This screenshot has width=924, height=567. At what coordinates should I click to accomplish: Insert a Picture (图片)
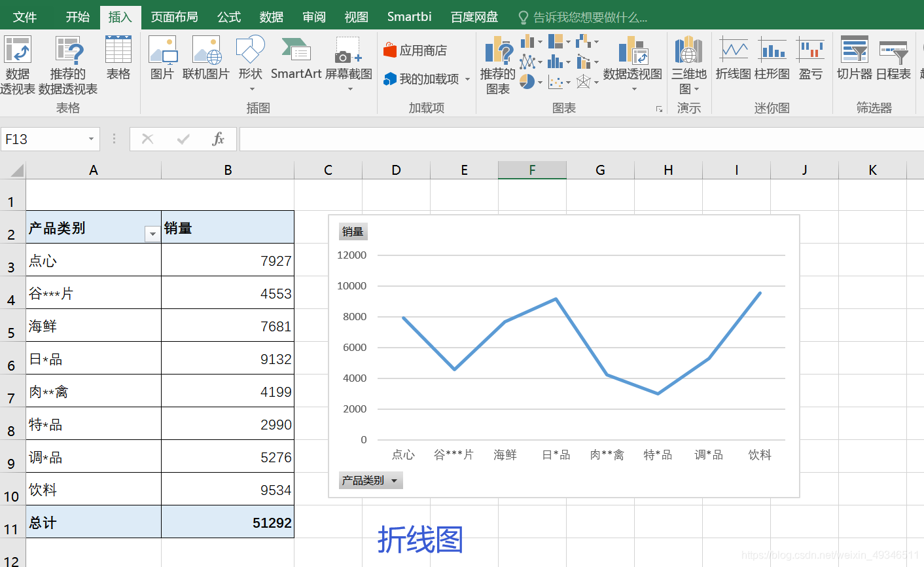tap(162, 59)
